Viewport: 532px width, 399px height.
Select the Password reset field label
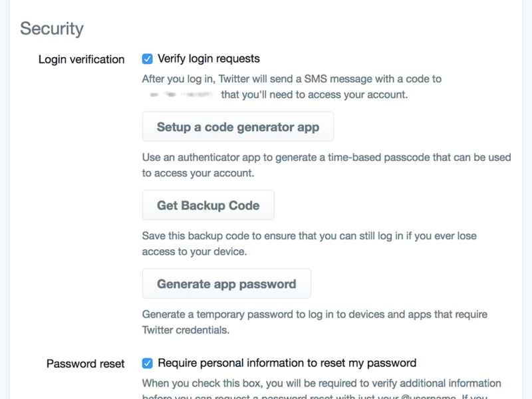coord(85,364)
